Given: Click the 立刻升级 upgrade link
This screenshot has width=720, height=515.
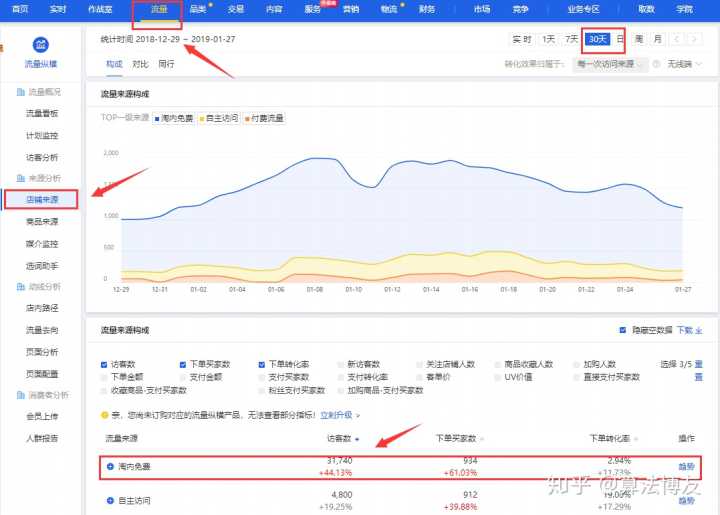Looking at the screenshot, I should coord(336,414).
